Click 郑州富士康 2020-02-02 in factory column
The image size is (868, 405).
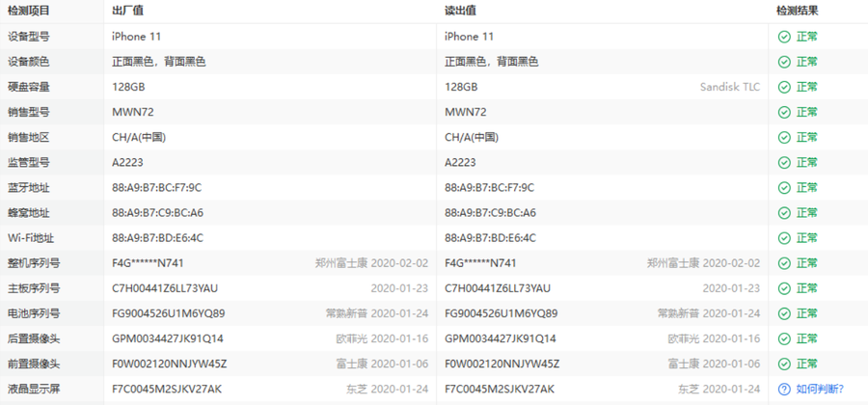coord(371,263)
